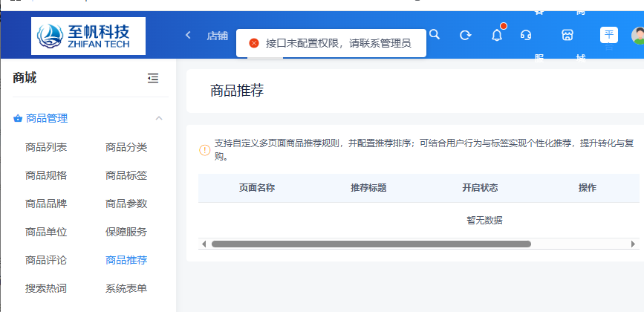The width and height of the screenshot is (644, 312).
Task: Switch to the 店铺 tab
Action: coord(218,36)
